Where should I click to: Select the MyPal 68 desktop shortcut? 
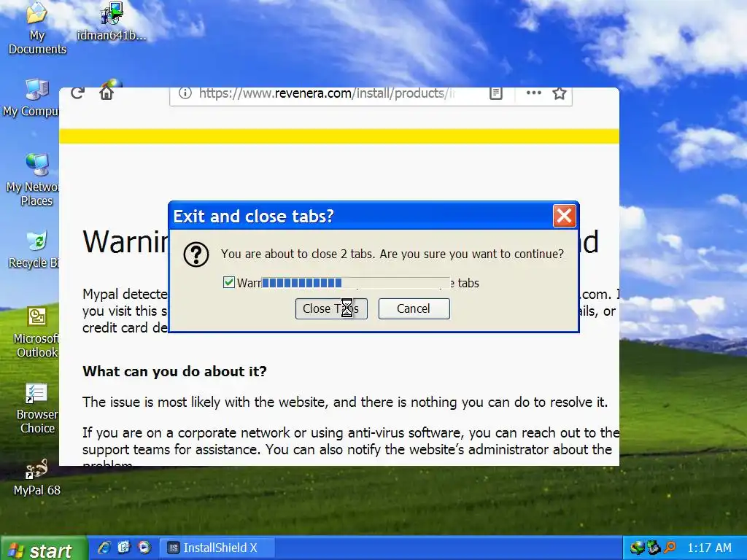click(x=37, y=477)
